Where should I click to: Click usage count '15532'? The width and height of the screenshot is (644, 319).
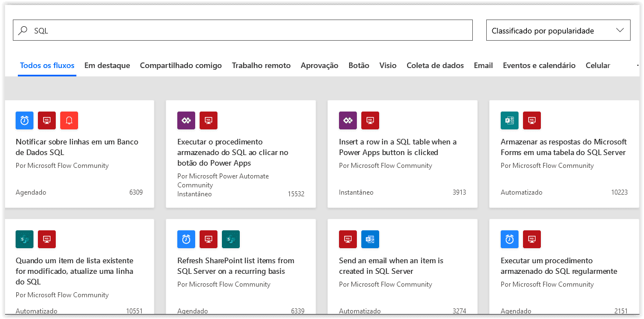click(296, 194)
